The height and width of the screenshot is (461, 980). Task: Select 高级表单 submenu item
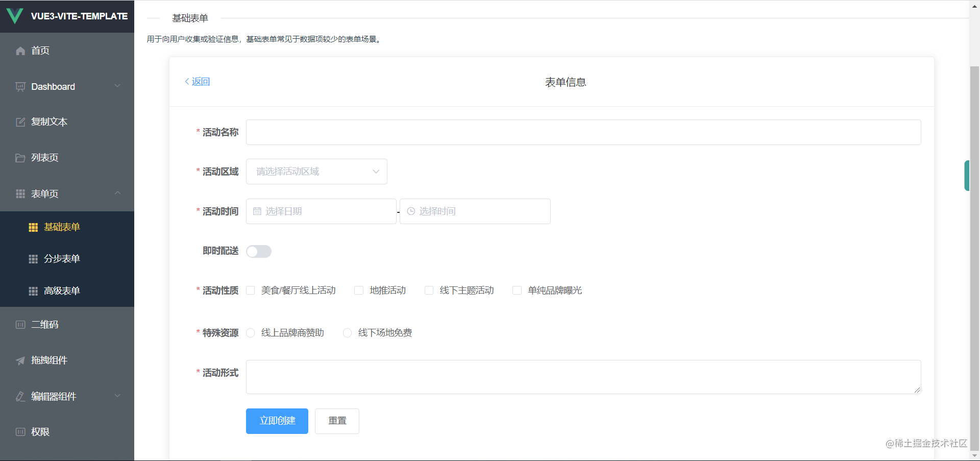(67, 291)
